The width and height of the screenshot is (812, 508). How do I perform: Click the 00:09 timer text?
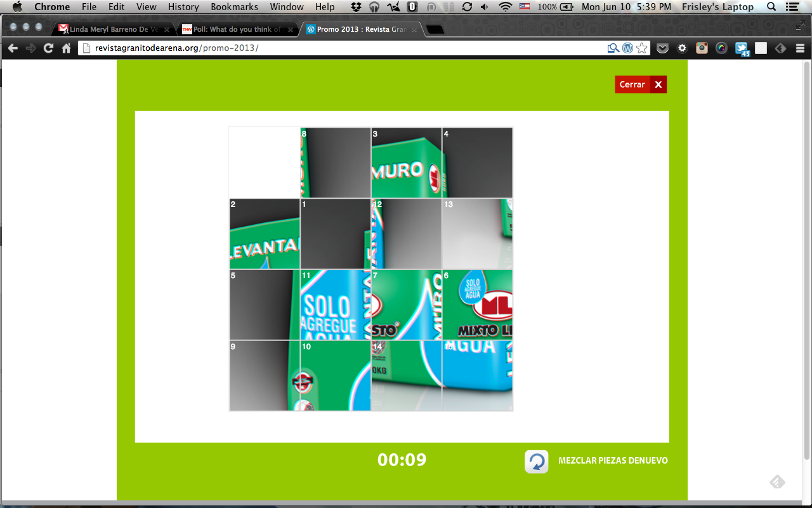402,460
